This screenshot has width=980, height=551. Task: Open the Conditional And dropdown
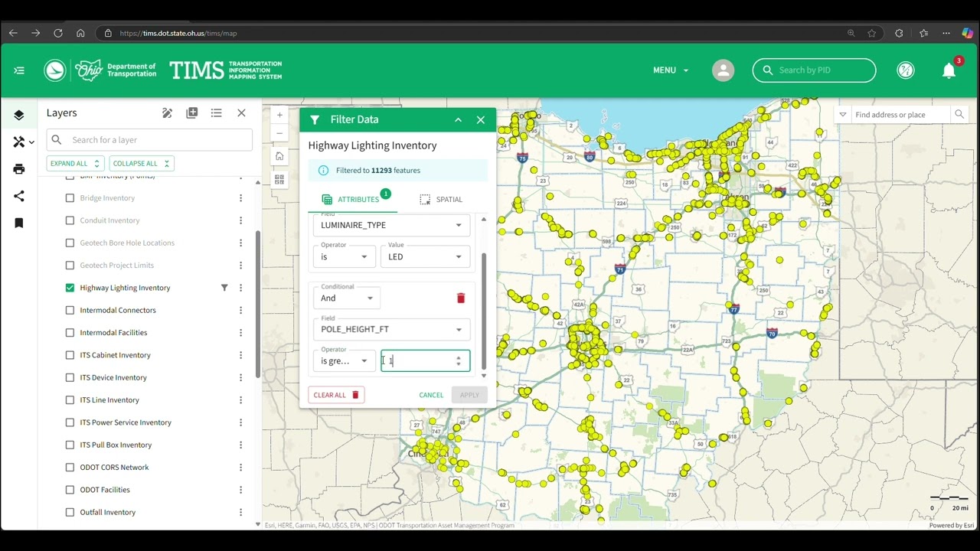click(347, 298)
